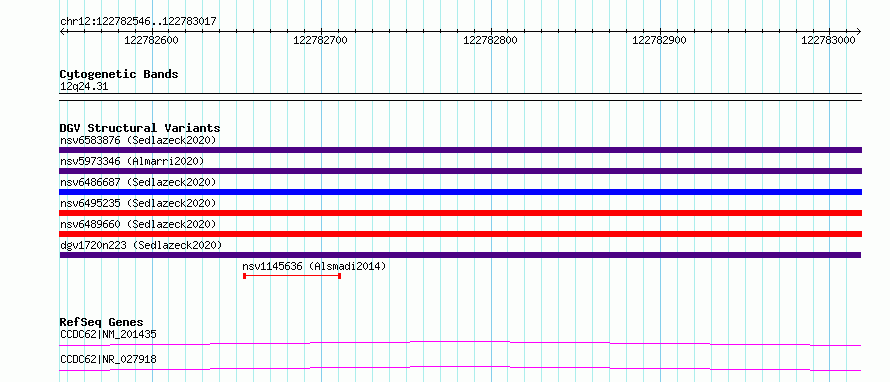Click the left arrowhead of the ruler
This screenshot has height=382, width=890.
coord(62,31)
